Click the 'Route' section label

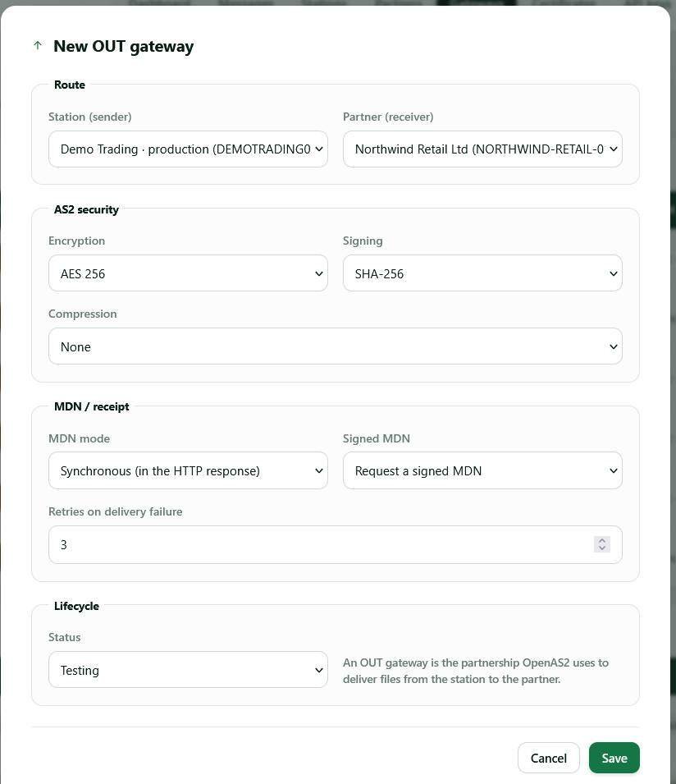pyautogui.click(x=70, y=85)
